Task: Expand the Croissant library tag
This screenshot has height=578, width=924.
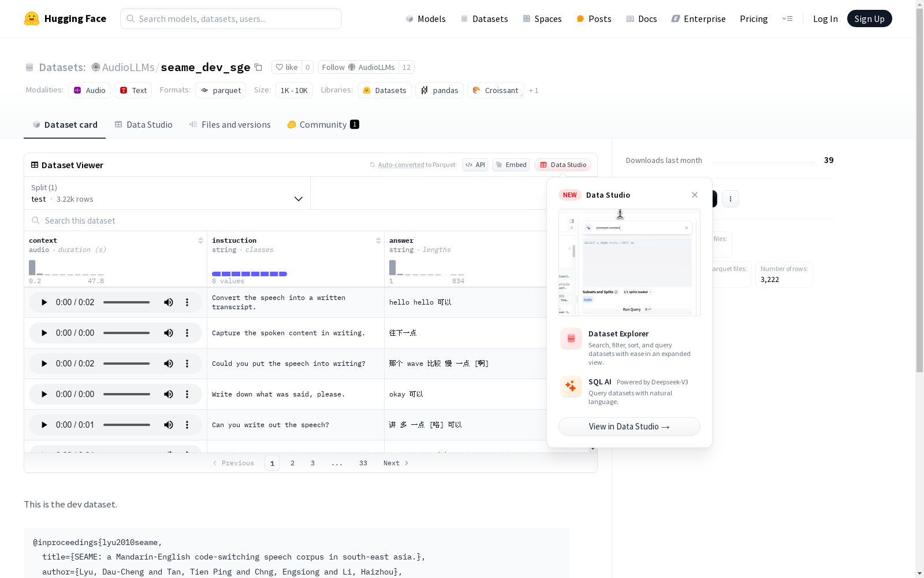Action: 495,90
